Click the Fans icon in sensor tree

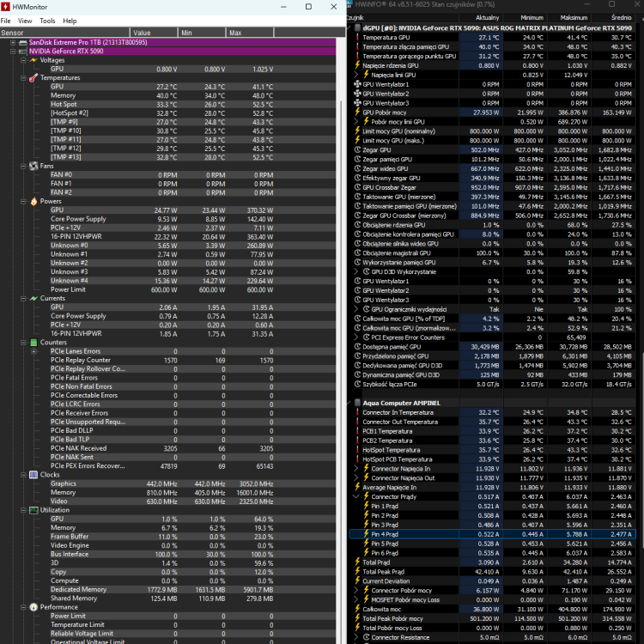(33, 166)
